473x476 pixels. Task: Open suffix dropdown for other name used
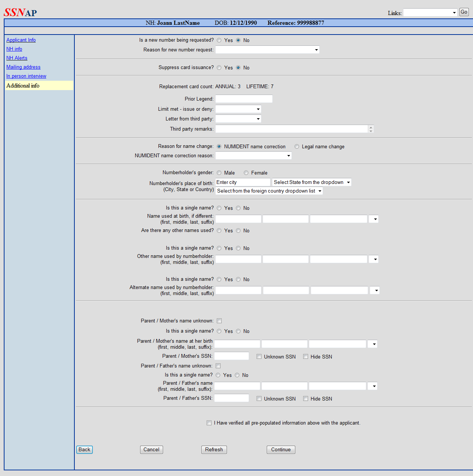(373, 259)
